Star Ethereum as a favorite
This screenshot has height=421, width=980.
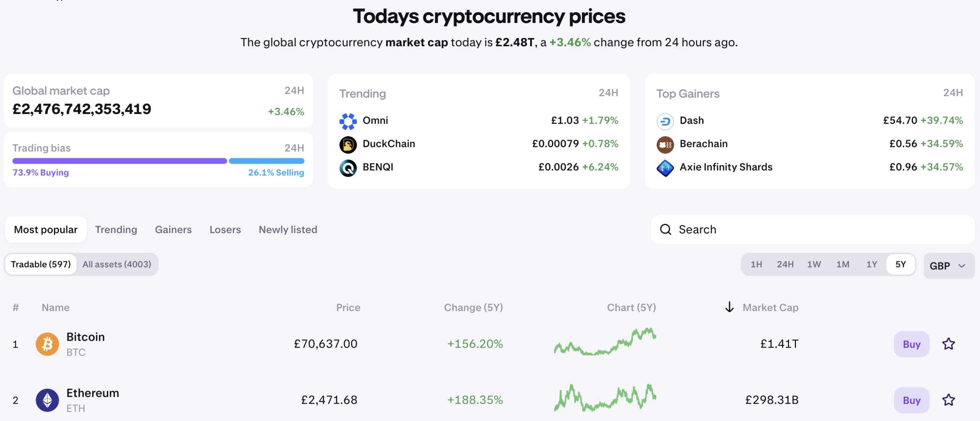coord(948,400)
